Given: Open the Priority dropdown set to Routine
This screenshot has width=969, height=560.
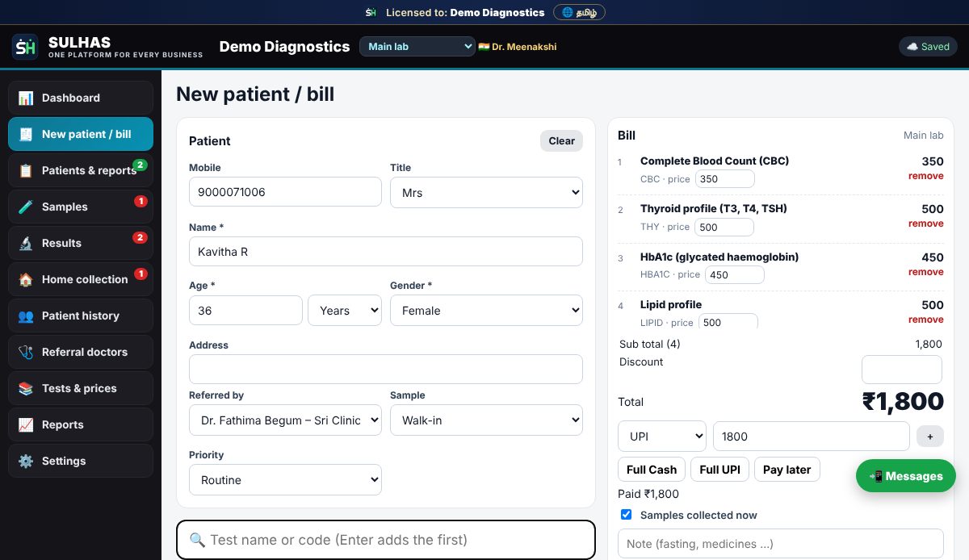Looking at the screenshot, I should point(285,480).
